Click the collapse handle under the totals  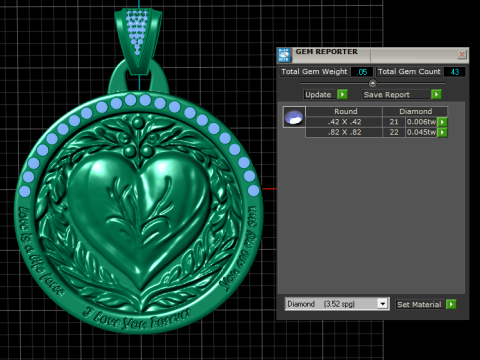[373, 83]
